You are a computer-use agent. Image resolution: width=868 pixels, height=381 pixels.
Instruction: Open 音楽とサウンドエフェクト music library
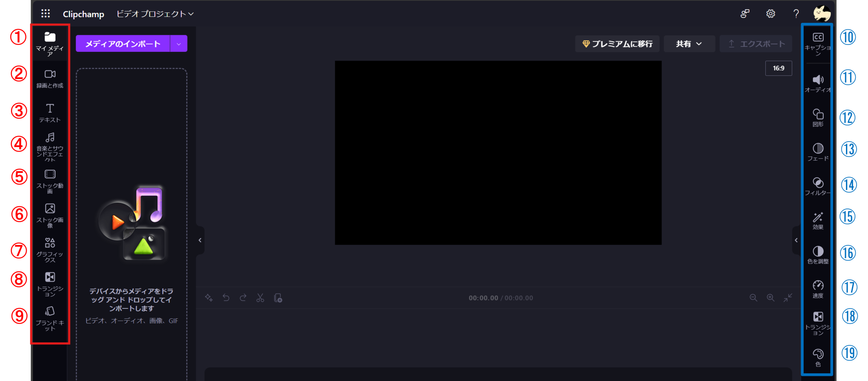click(50, 147)
